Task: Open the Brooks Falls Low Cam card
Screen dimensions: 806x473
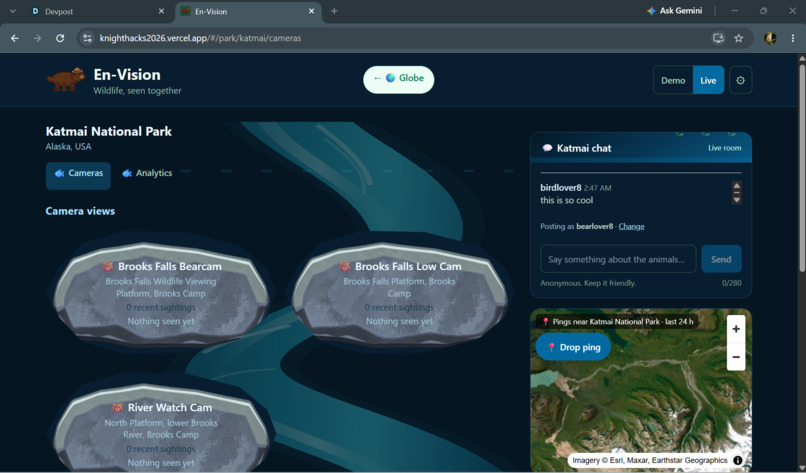Action: pos(399,294)
